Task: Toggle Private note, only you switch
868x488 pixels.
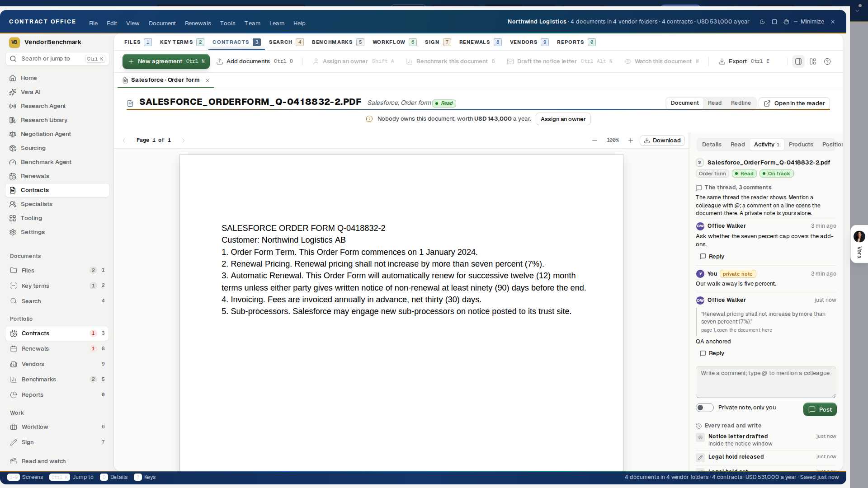Action: click(704, 408)
